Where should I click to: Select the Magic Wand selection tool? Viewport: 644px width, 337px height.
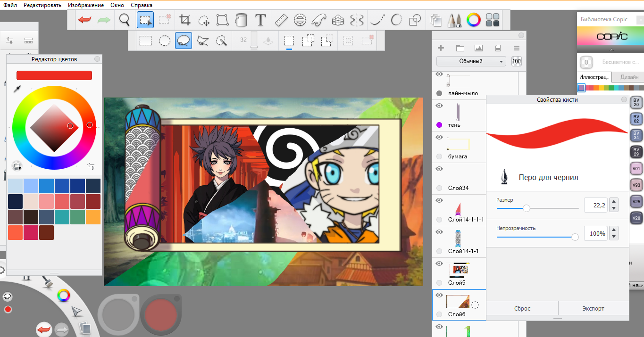tap(221, 41)
